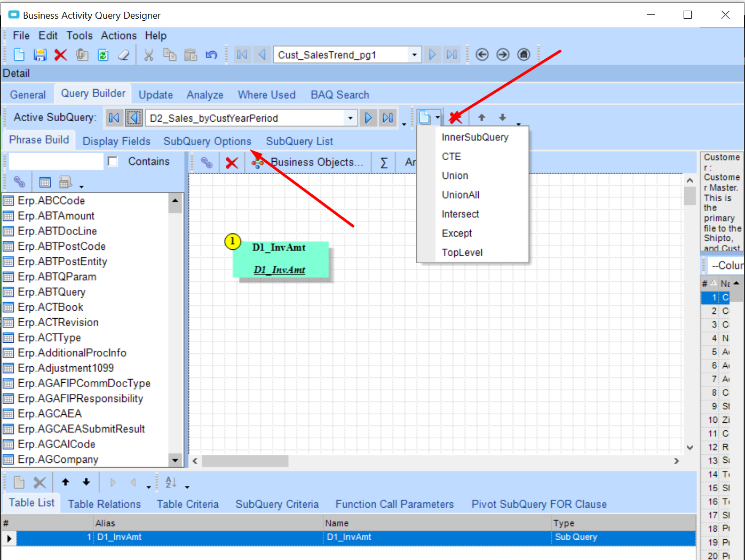Image resolution: width=745 pixels, height=560 pixels.
Task: Click the Sigma group-by icon
Action: tap(384, 162)
